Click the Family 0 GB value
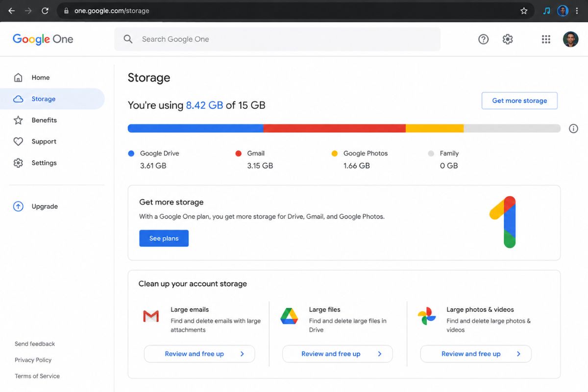Screen dimensions: 588x392 click(449, 166)
